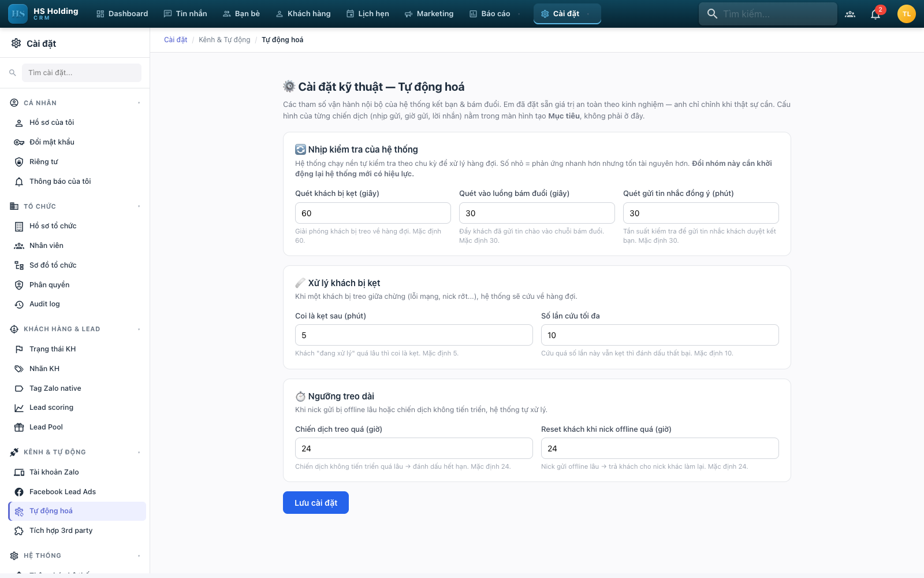Click the team people icon in header

coord(850,14)
